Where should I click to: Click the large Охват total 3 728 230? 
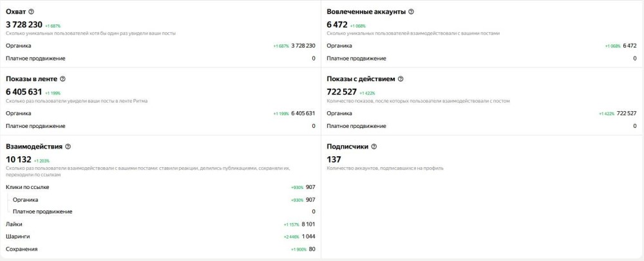click(x=24, y=24)
